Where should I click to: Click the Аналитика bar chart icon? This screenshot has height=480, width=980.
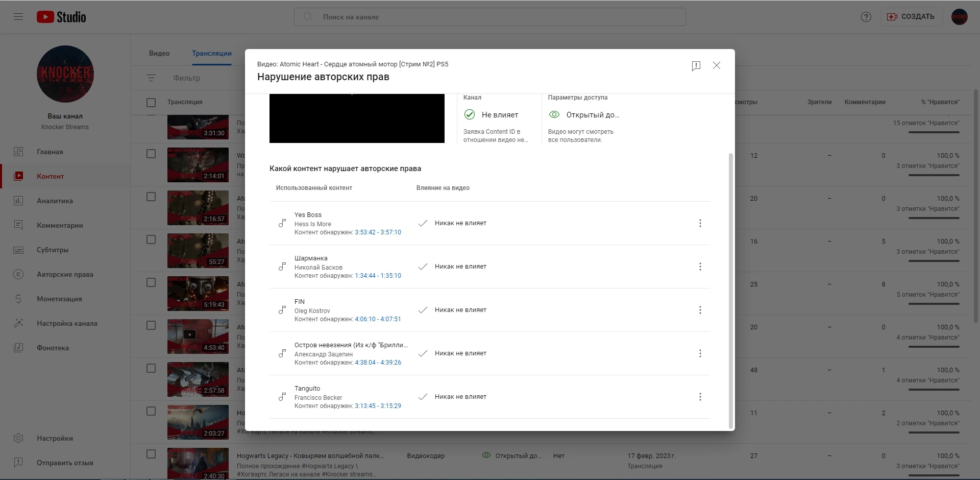coord(18,201)
